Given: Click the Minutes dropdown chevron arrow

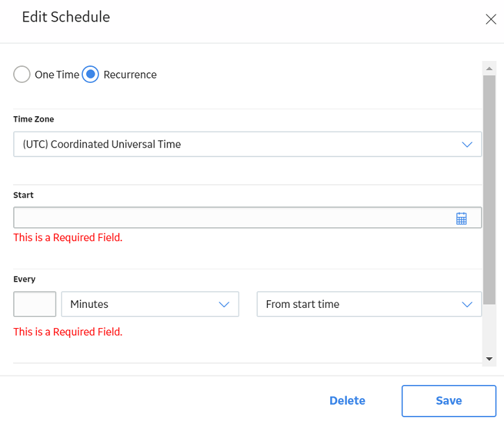Looking at the screenshot, I should click(224, 304).
